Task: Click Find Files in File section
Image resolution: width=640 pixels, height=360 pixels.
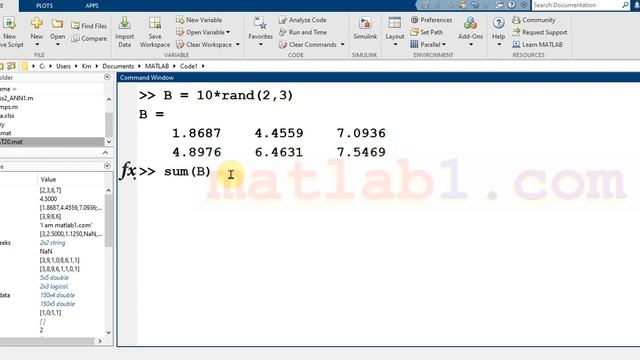Action: (89, 26)
